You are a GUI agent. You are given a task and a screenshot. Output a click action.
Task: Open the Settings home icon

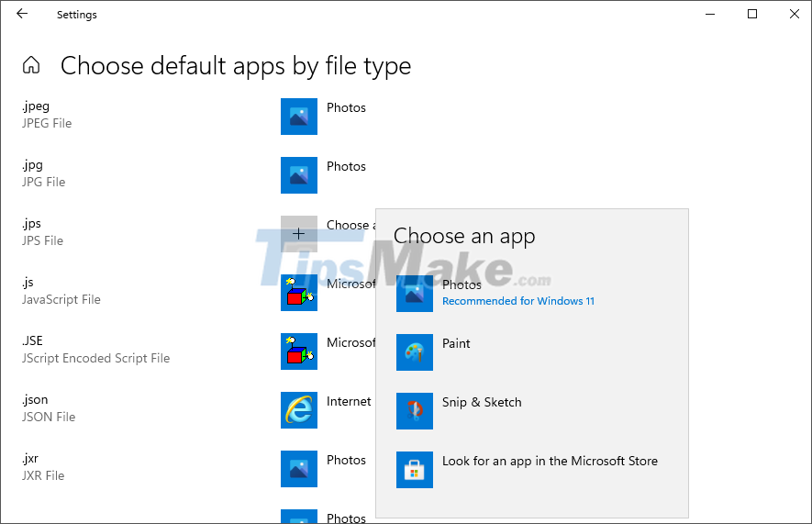tap(31, 65)
